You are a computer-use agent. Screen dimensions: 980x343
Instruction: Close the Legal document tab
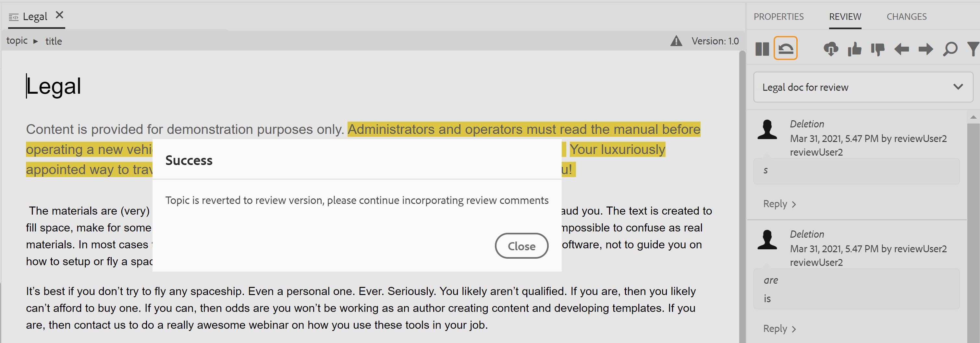[59, 15]
